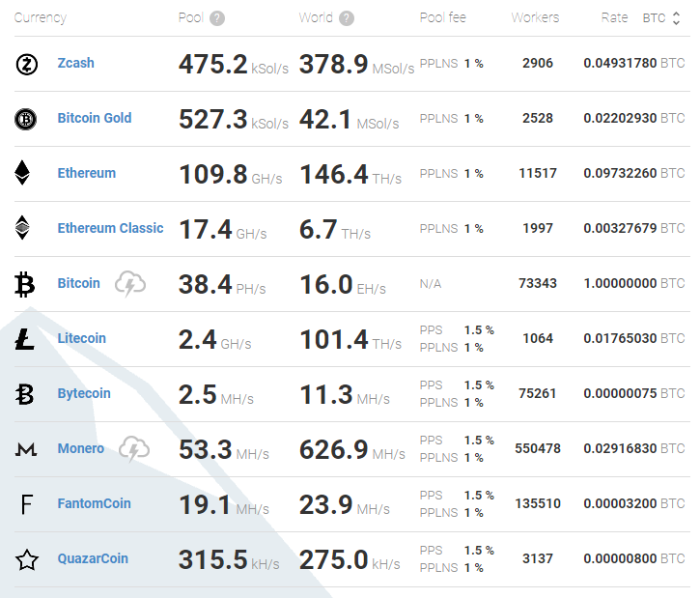Image resolution: width=700 pixels, height=598 pixels.
Task: Select Zcash pool hashrate 475.2 kSol/s
Action: click(234, 65)
